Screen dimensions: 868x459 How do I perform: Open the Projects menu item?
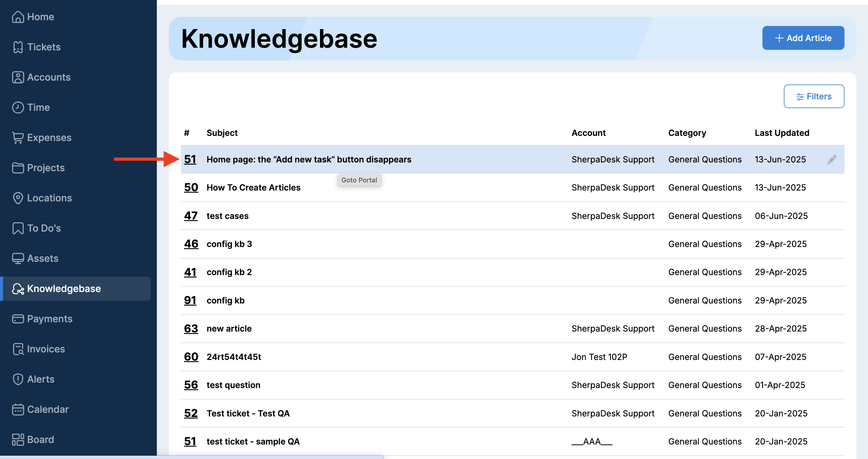coord(46,168)
